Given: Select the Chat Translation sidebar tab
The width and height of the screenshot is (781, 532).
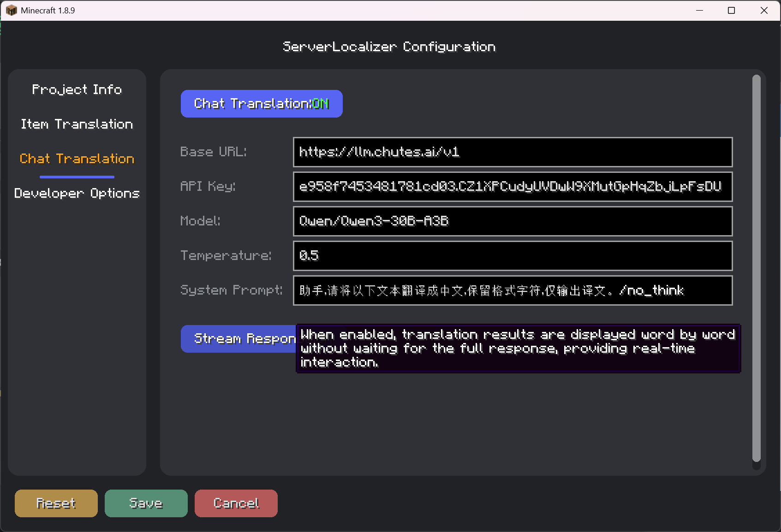Looking at the screenshot, I should pyautogui.click(x=77, y=159).
